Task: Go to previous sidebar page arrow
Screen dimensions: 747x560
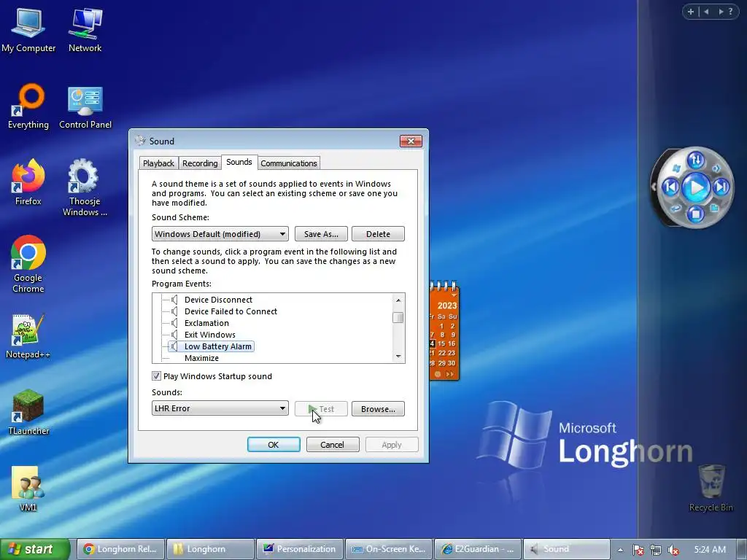Action: [x=706, y=12]
